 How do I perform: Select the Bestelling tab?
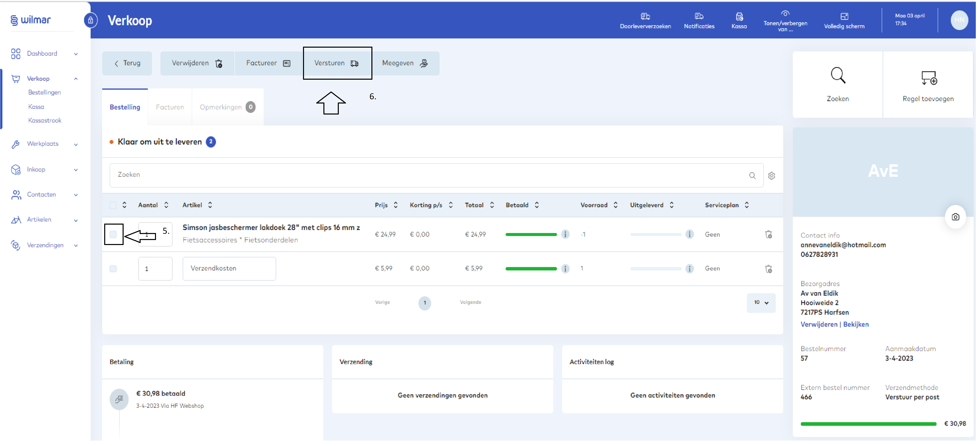coord(126,107)
